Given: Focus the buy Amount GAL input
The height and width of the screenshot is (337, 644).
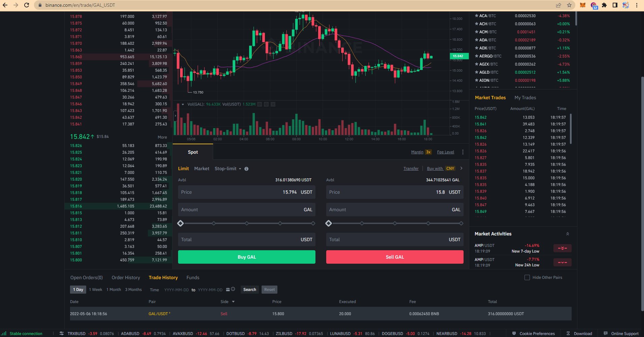Looking at the screenshot, I should [x=247, y=210].
